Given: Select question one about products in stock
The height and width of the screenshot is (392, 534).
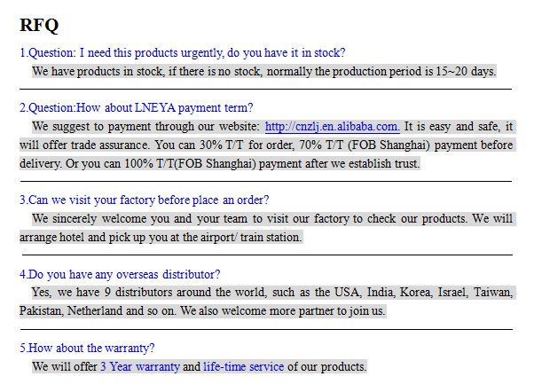Looking at the screenshot, I should pos(183,53).
